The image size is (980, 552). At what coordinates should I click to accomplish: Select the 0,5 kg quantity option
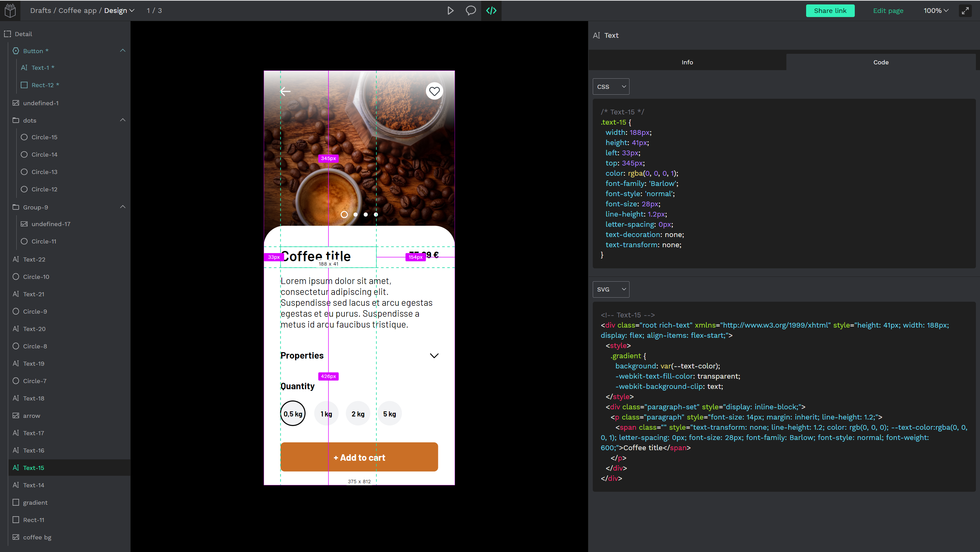[x=293, y=414]
